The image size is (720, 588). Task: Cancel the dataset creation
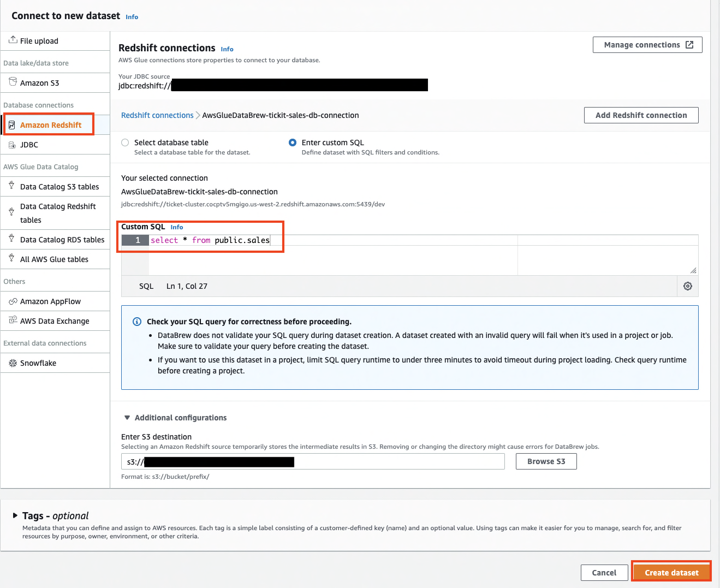(604, 573)
